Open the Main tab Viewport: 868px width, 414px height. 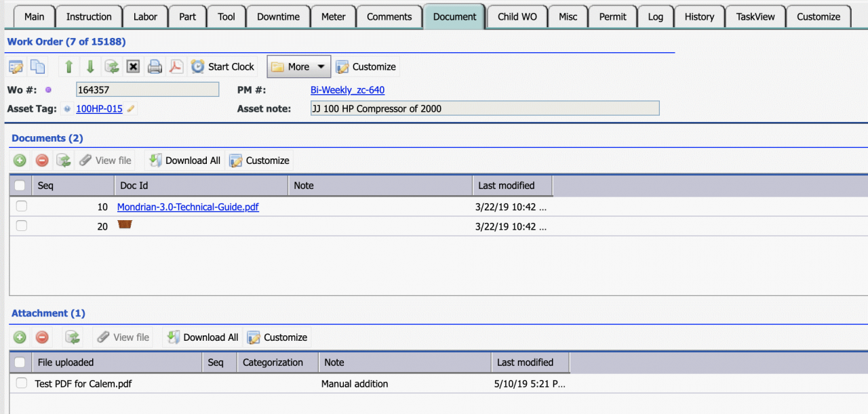(34, 17)
